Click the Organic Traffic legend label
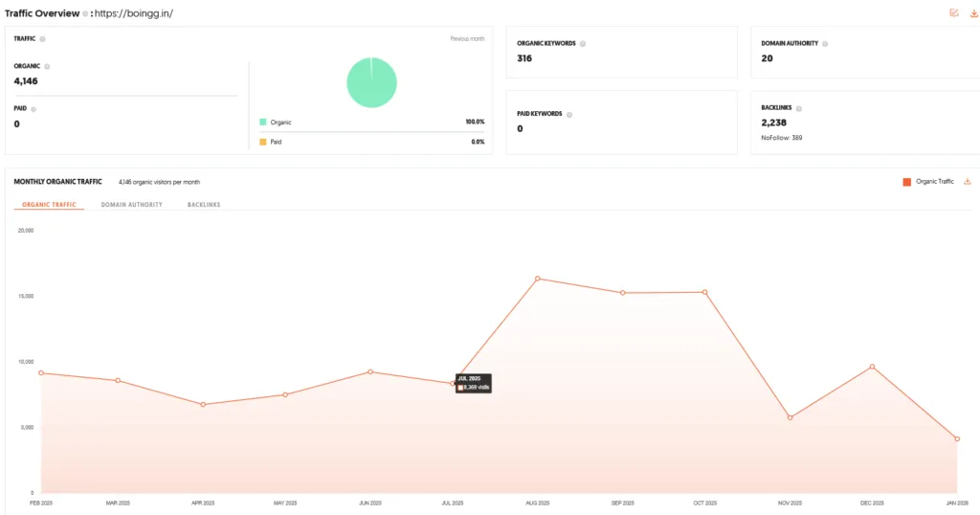The height and width of the screenshot is (515, 980). pos(935,182)
